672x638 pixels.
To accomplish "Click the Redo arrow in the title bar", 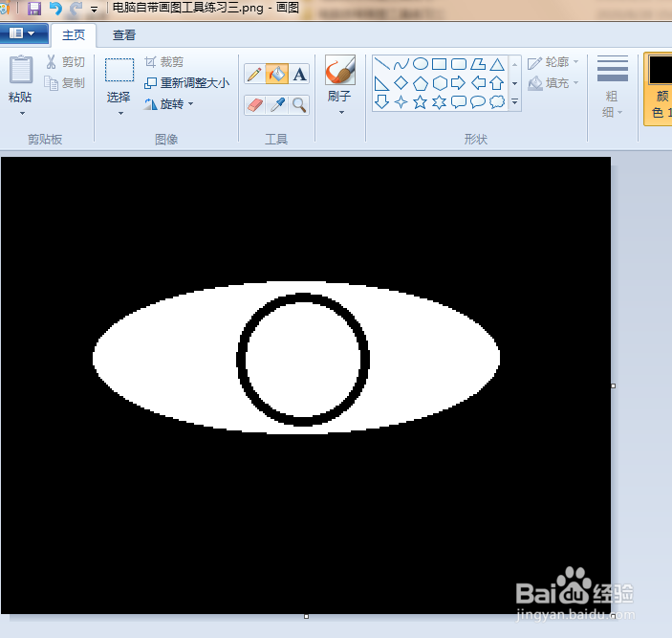I will 76,9.
